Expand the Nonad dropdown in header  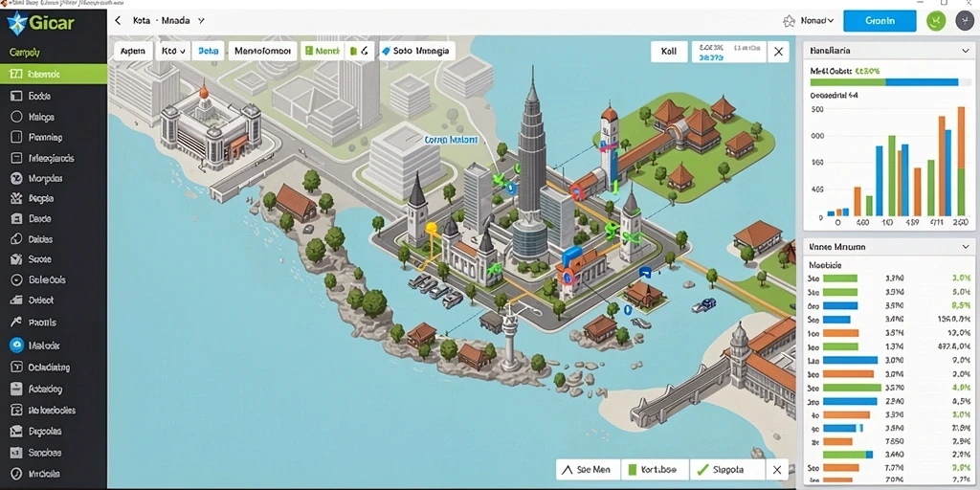point(817,21)
